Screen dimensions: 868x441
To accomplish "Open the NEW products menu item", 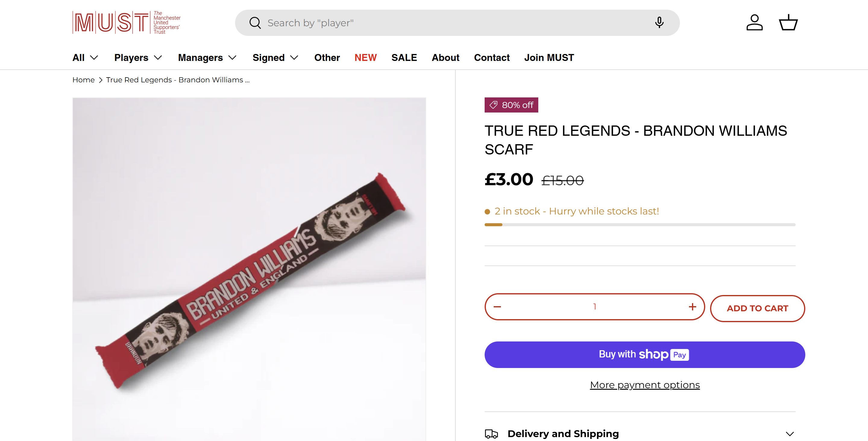I will click(365, 58).
